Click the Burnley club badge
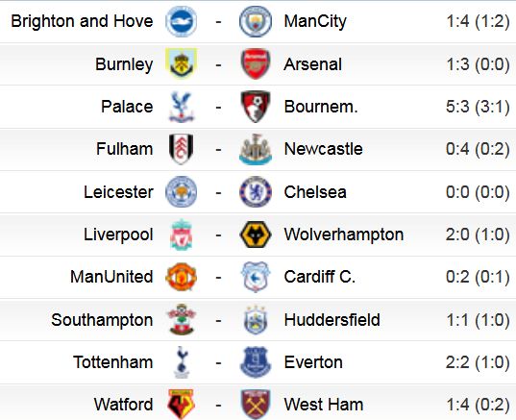This screenshot has height=420, width=516. coord(181,63)
